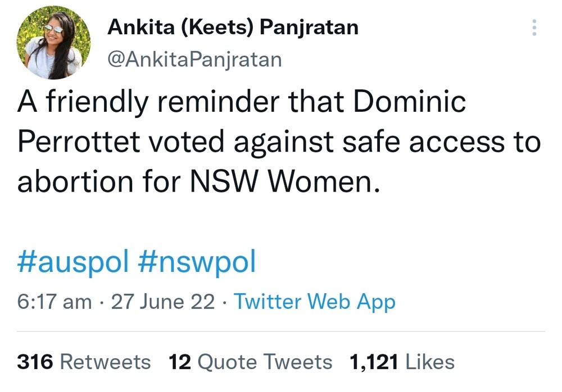The height and width of the screenshot is (392, 562).
Task: View the 1,121 Likes list
Action: pos(402,362)
